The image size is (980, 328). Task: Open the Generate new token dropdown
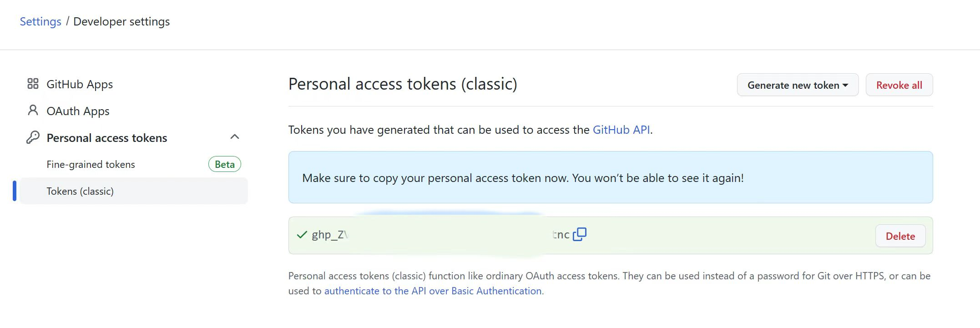(797, 85)
